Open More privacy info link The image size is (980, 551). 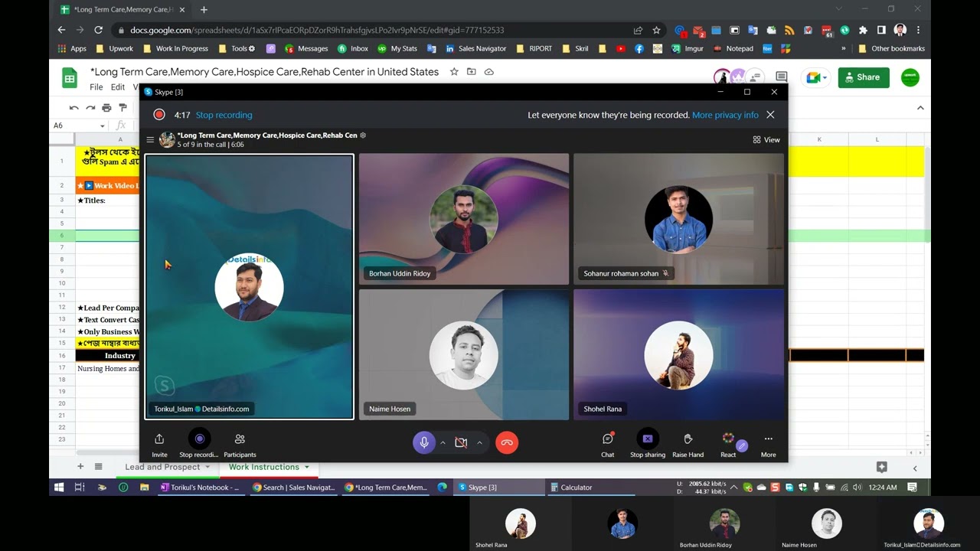coord(725,115)
